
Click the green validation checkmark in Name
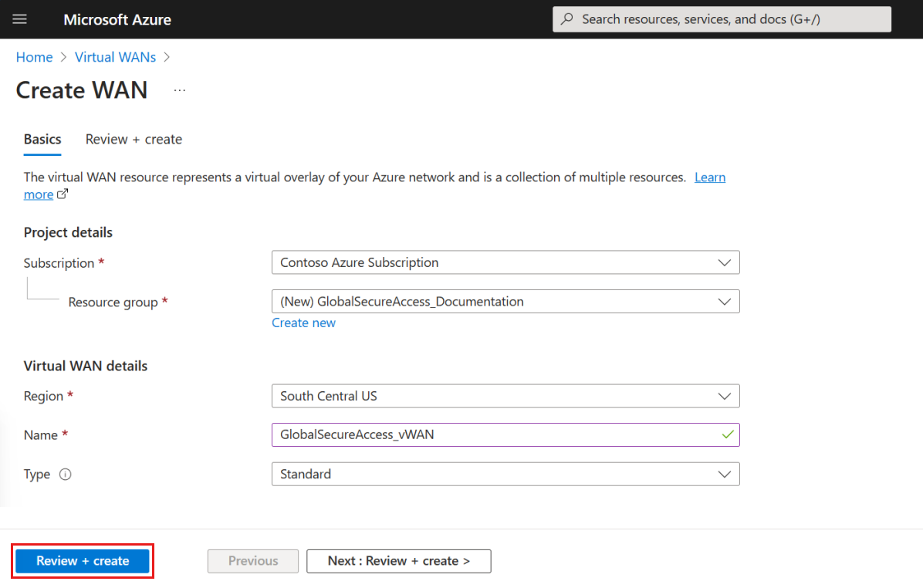tap(726, 434)
